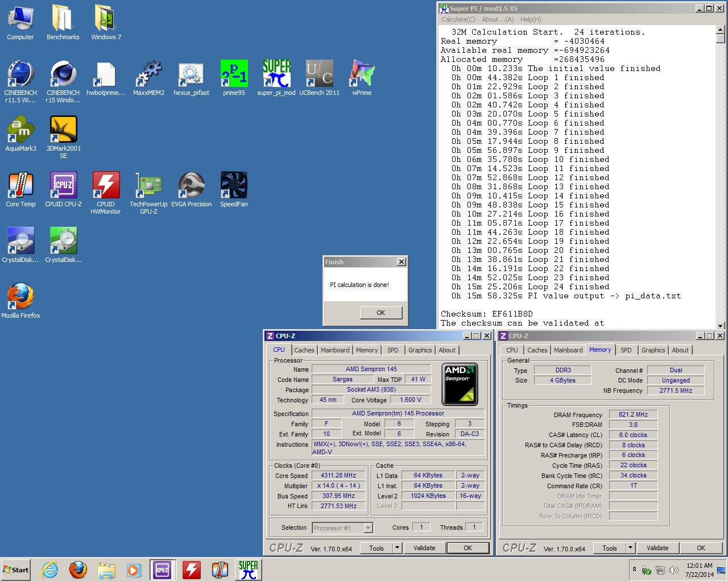Click Tools button in left CPU-Z
Screen dimensions: 728x582
pyautogui.click(x=377, y=548)
